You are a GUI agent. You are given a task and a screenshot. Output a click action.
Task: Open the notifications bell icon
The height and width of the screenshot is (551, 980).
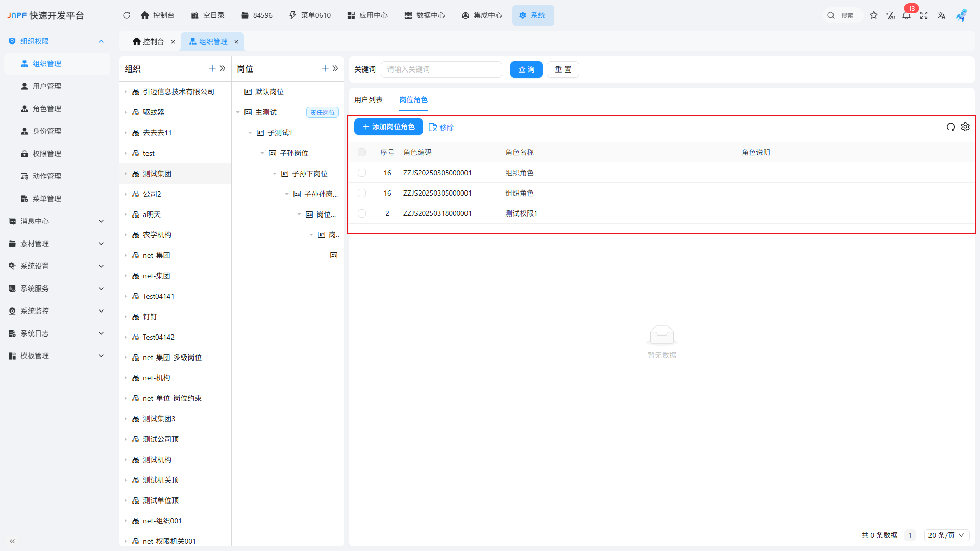click(906, 15)
